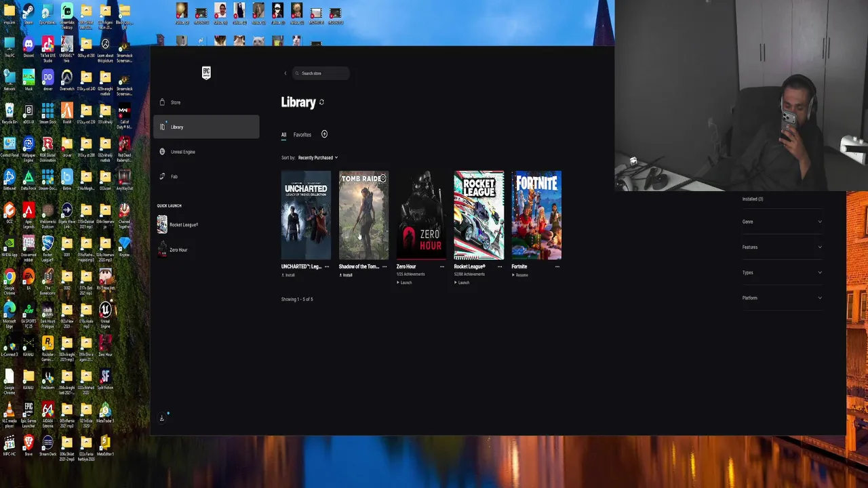The width and height of the screenshot is (868, 488).
Task: Switch to the All tab
Action: (x=283, y=135)
